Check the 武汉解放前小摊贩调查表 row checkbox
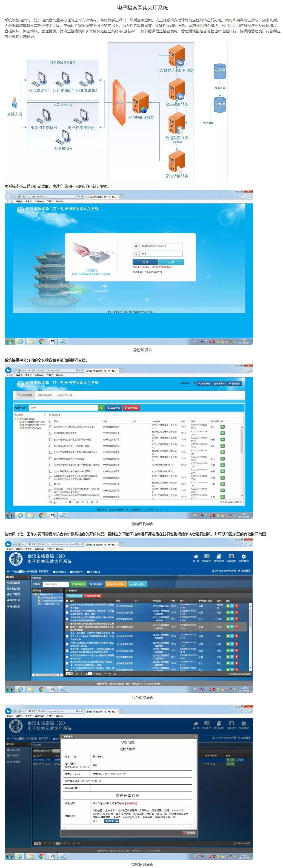The width and height of the screenshot is (283, 868). tap(51, 433)
